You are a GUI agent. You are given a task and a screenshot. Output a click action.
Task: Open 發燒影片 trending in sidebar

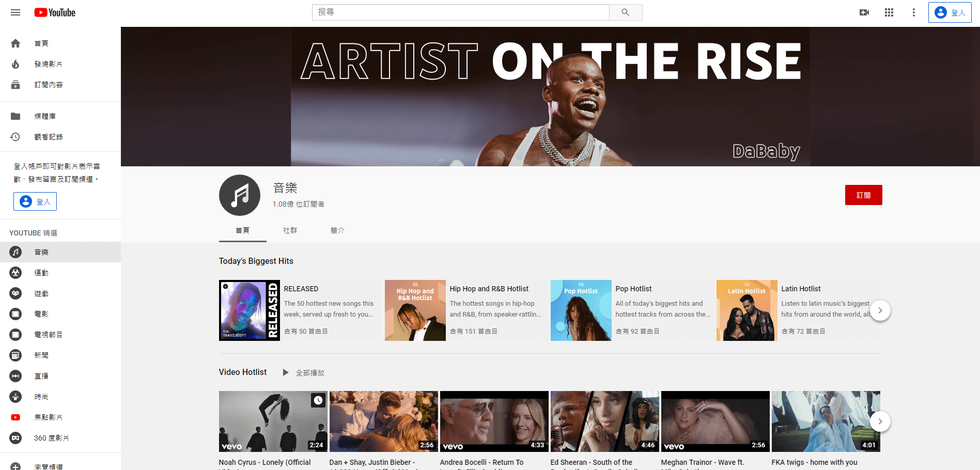tap(60, 64)
